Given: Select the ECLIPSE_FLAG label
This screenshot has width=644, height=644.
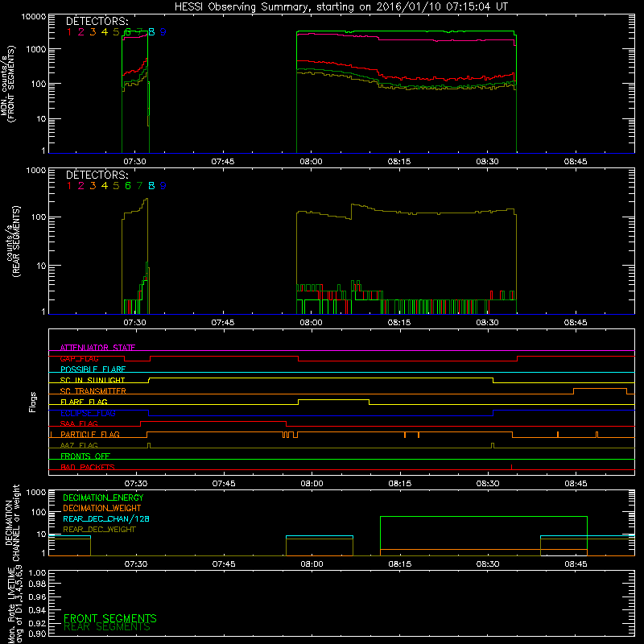Looking at the screenshot, I should [x=88, y=413].
